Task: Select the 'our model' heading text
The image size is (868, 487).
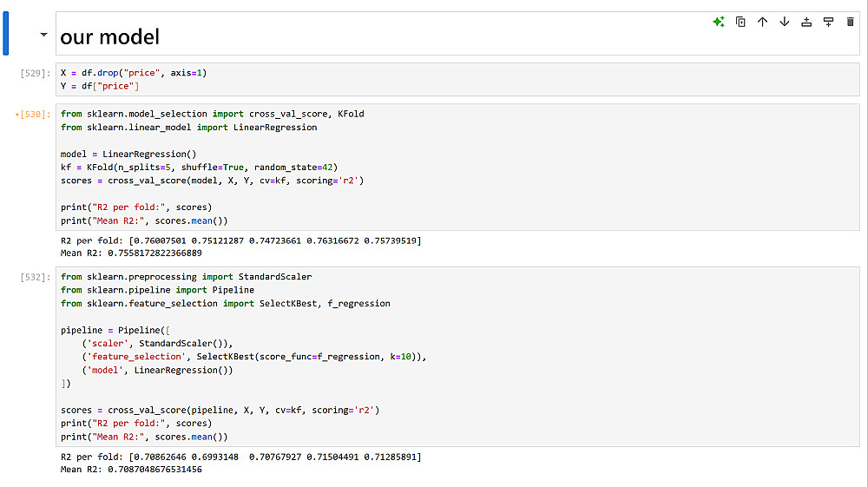Action: (109, 37)
